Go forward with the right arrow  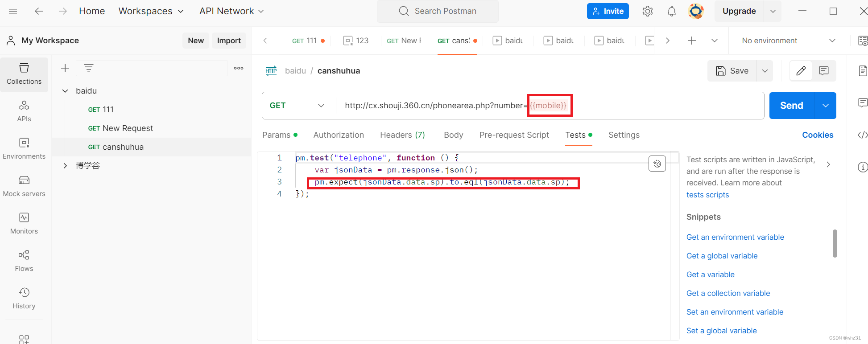click(63, 11)
